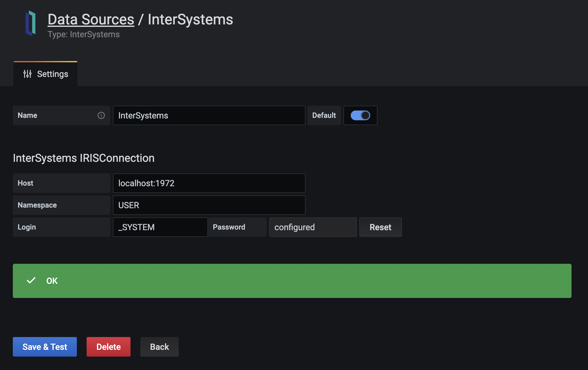The width and height of the screenshot is (588, 370).
Task: Toggle the Default data source switch
Action: pos(360,115)
